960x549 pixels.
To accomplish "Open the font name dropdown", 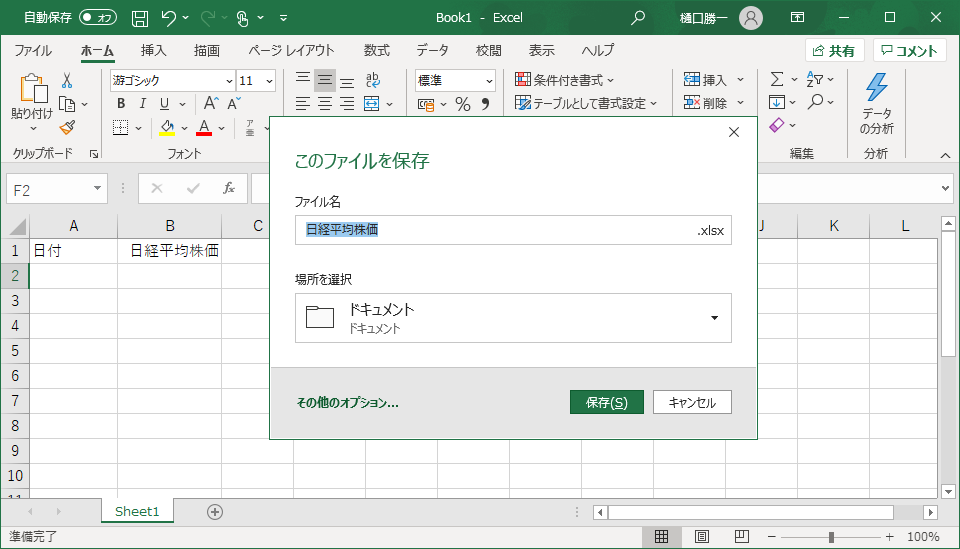I will coord(229,81).
